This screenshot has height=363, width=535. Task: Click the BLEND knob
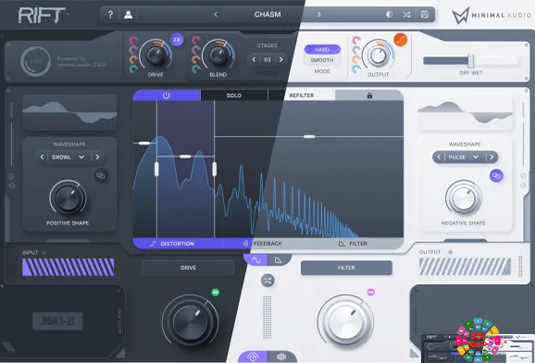pyautogui.click(x=218, y=55)
